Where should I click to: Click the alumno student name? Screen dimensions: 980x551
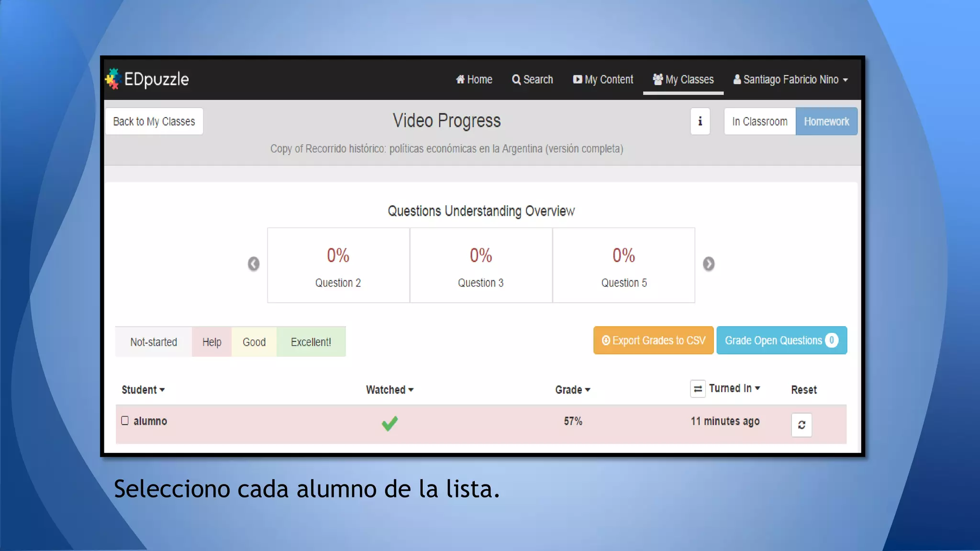(x=150, y=421)
